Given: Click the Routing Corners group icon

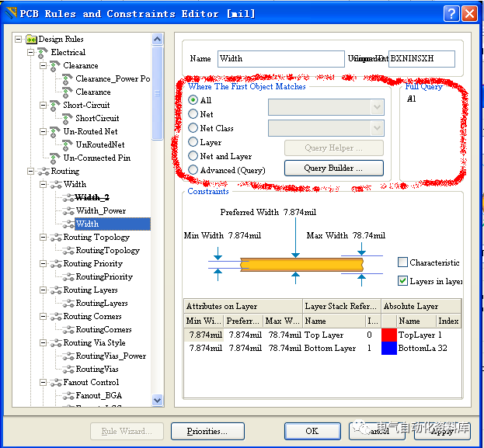Looking at the screenshot, I should [x=56, y=316].
